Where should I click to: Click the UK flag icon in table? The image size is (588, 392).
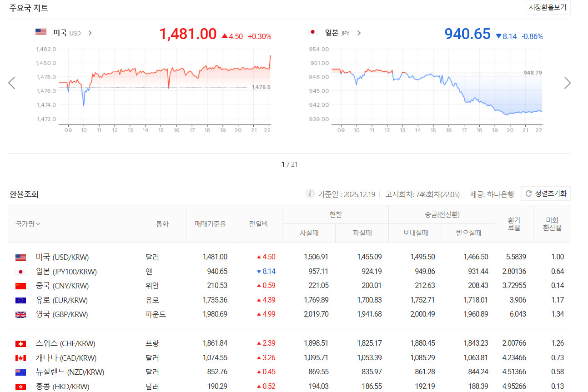coord(20,314)
